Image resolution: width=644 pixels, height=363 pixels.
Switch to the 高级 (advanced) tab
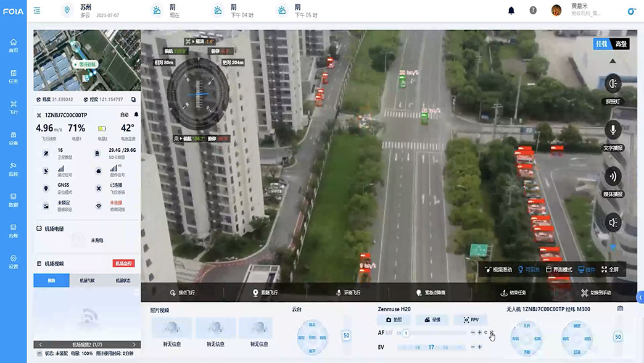point(621,44)
